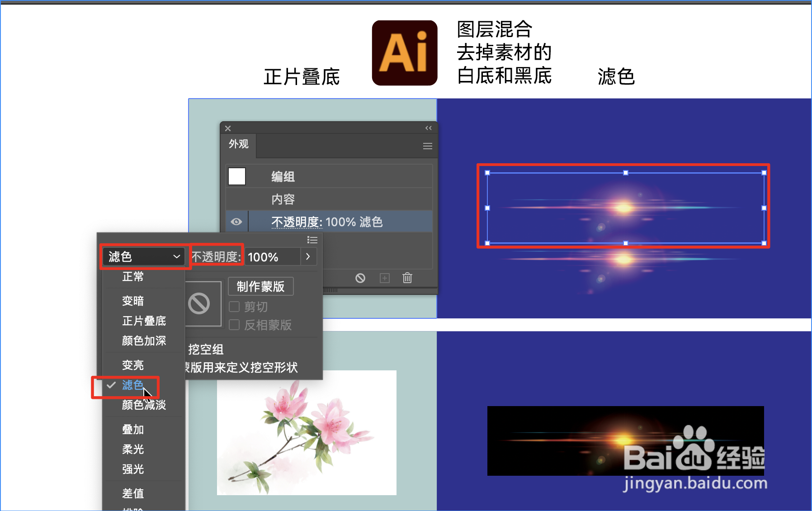
Task: Click the white fill swatch beside 编组
Action: (236, 176)
